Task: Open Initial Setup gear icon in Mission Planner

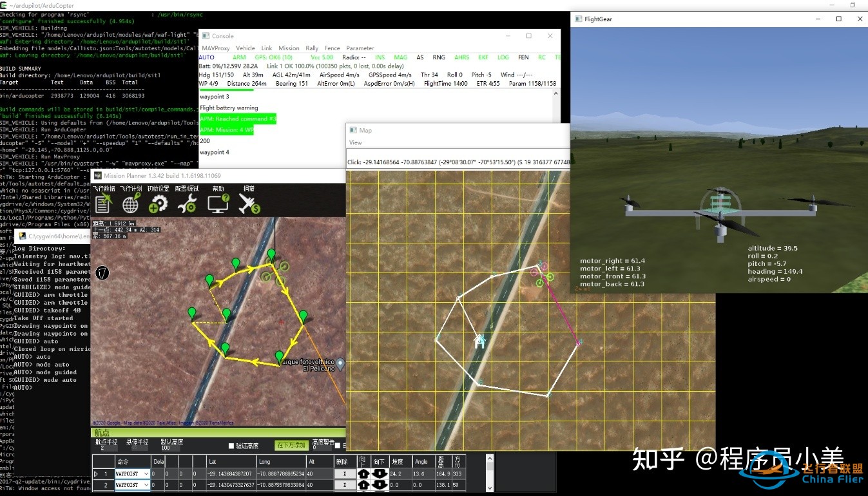Action: (x=158, y=204)
